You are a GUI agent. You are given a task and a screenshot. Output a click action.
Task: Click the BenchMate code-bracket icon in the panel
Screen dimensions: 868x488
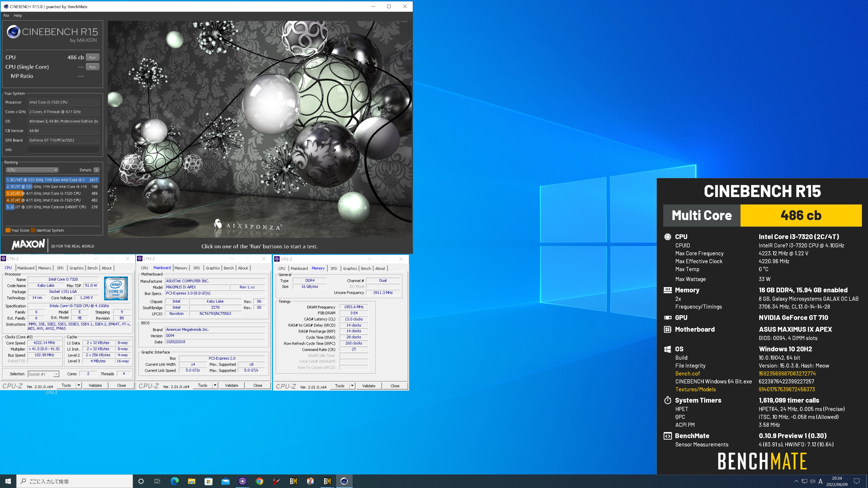coord(667,436)
